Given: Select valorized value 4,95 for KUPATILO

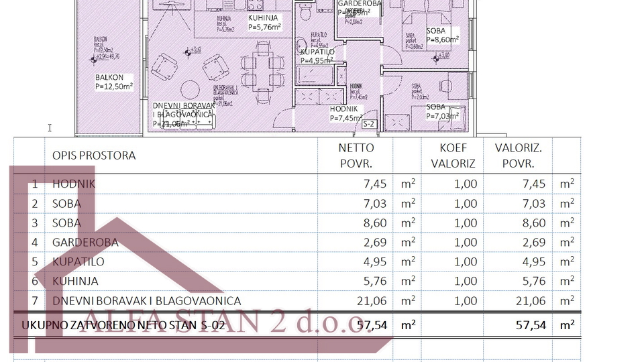Looking at the screenshot, I should click(534, 261).
